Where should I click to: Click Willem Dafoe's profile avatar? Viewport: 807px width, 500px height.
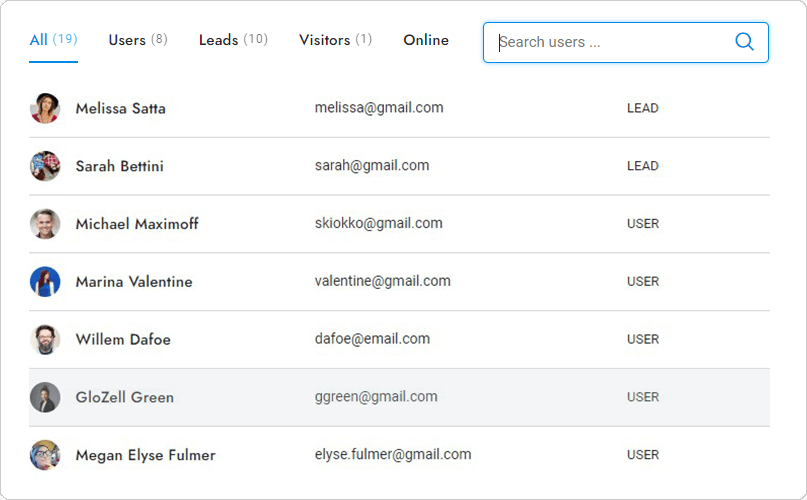(45, 340)
